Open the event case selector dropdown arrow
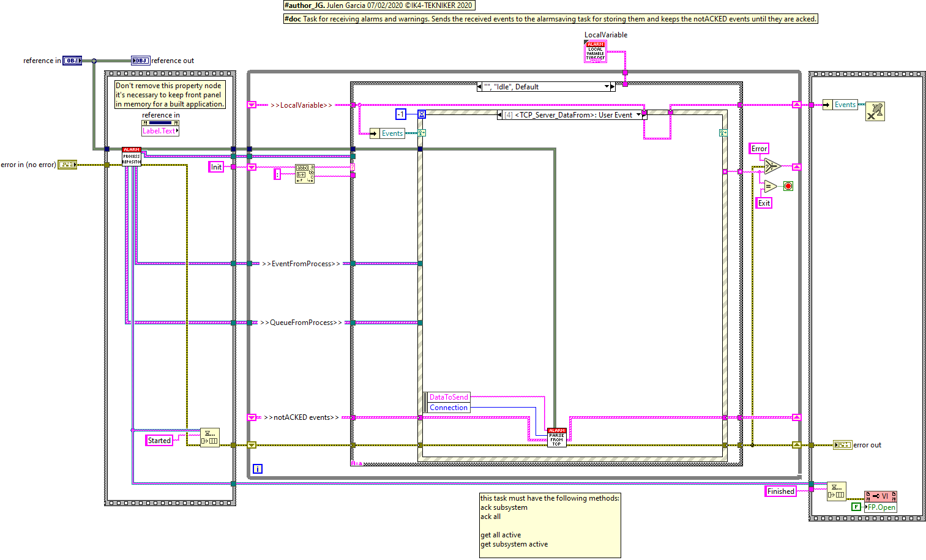926x560 pixels. click(x=639, y=115)
